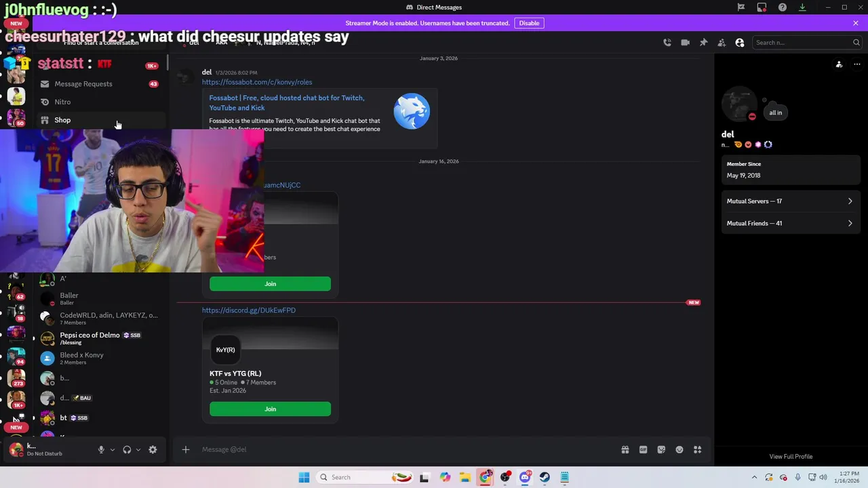Open the GIF picker
The height and width of the screenshot is (488, 868).
click(643, 449)
